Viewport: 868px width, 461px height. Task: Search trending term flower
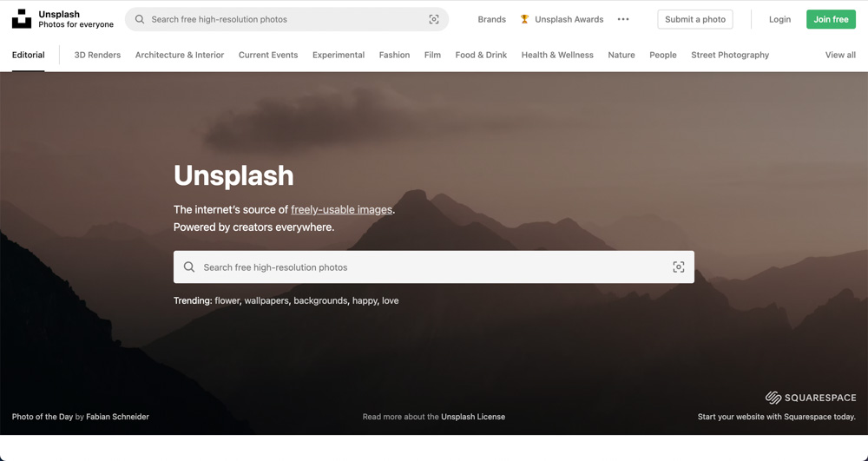click(x=227, y=300)
